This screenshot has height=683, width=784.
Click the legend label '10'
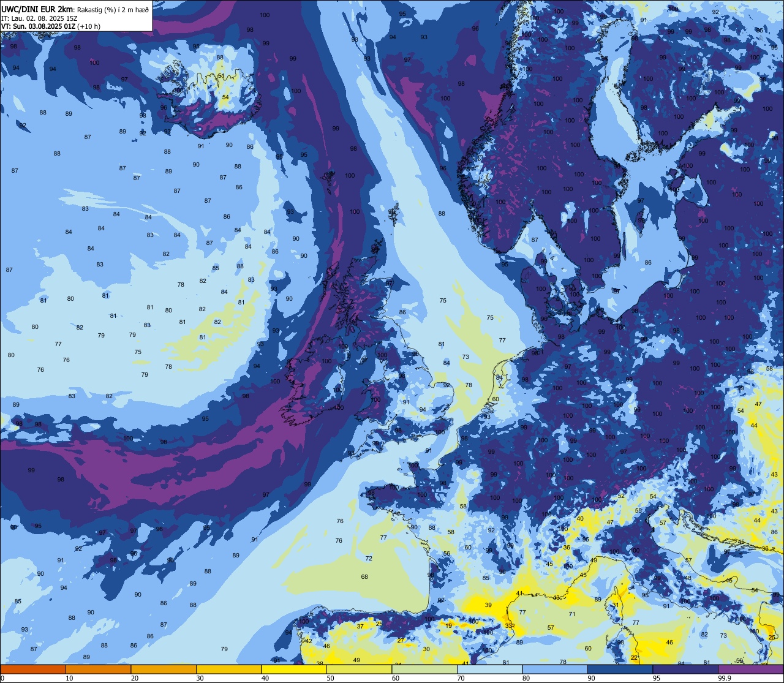tap(69, 678)
